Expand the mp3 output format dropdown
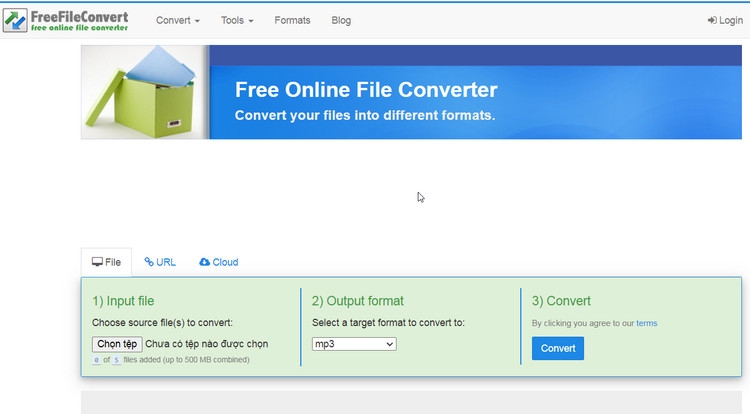Screen dimensions: 750x414 pyautogui.click(x=354, y=344)
